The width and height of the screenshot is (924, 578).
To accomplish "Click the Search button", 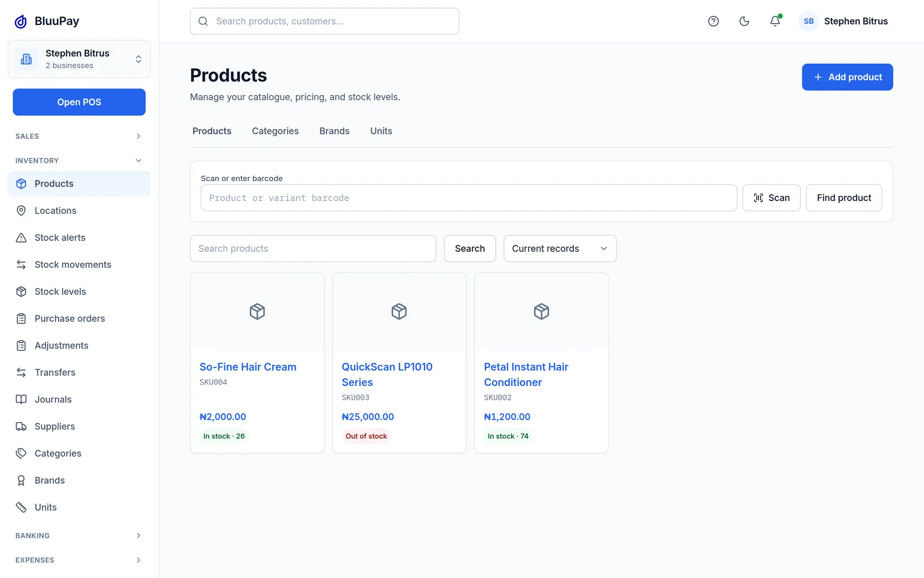I will (470, 249).
